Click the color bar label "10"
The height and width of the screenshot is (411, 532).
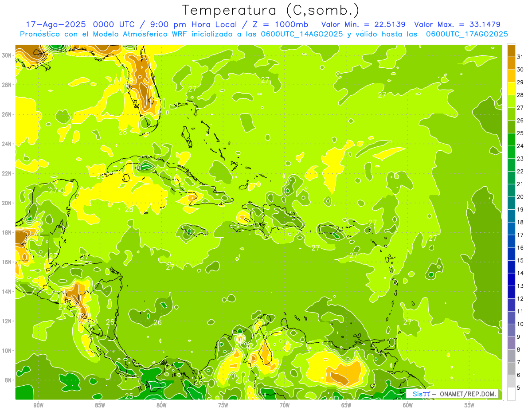[520, 324]
